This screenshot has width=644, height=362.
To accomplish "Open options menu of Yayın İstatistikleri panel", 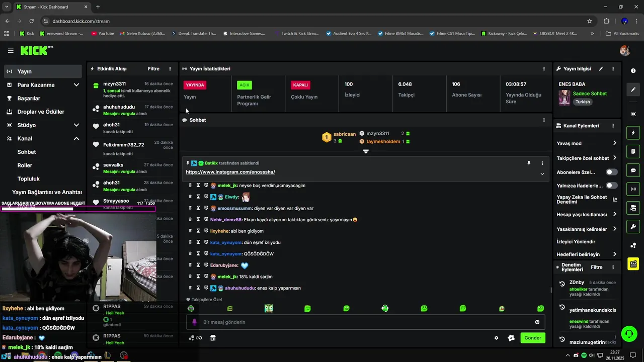I will (x=544, y=69).
